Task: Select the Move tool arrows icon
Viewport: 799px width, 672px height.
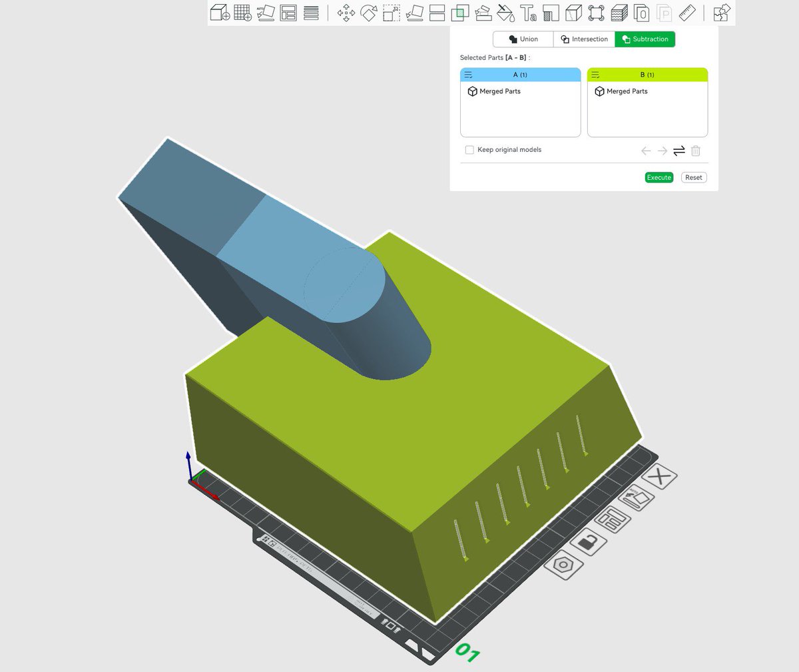Action: [x=346, y=13]
